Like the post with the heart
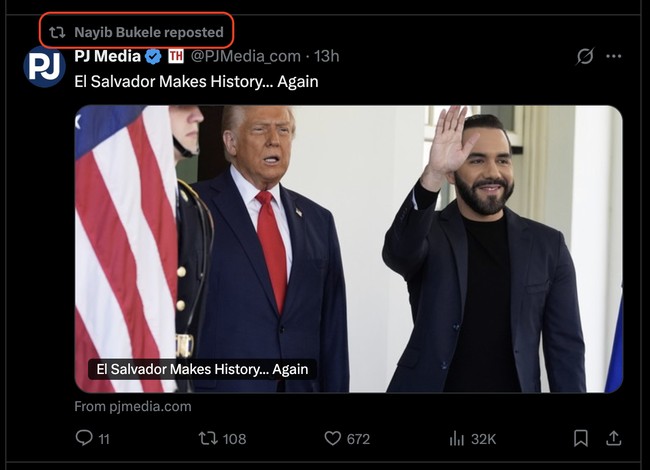Screen dimensions: 650x470 pyautogui.click(x=333, y=438)
